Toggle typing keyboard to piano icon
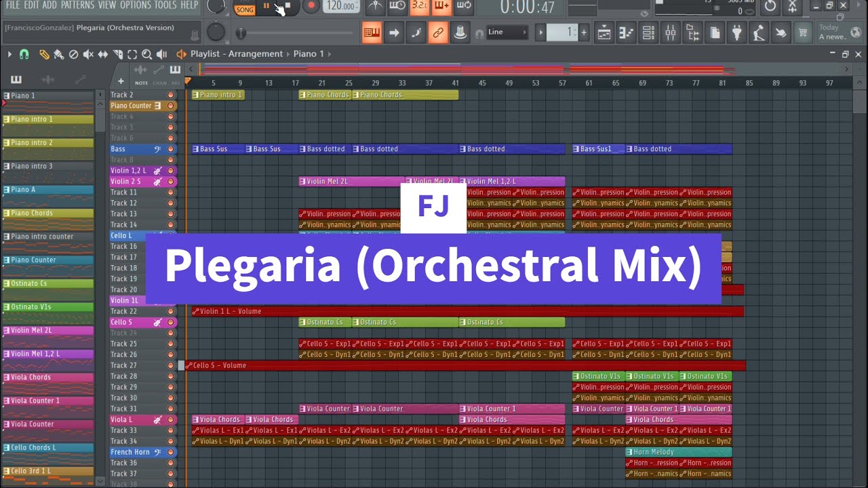 click(372, 33)
